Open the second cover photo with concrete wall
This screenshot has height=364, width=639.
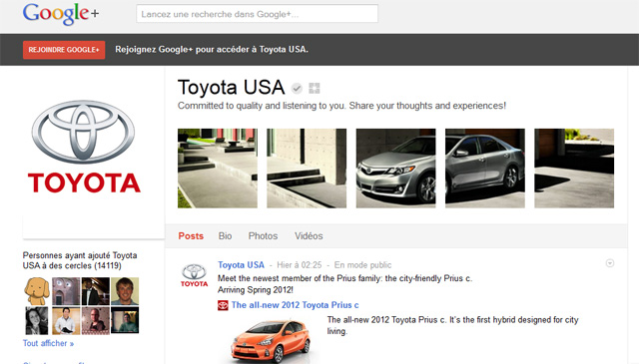click(307, 169)
